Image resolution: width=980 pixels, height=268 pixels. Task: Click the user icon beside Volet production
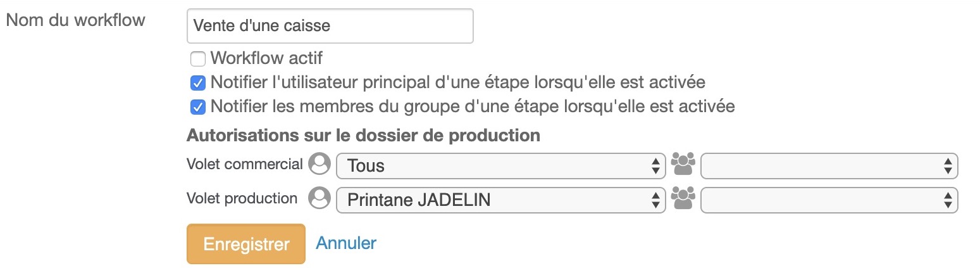point(319,198)
